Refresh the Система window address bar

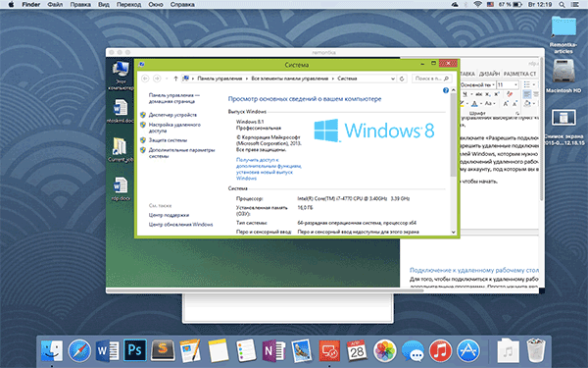coord(402,79)
